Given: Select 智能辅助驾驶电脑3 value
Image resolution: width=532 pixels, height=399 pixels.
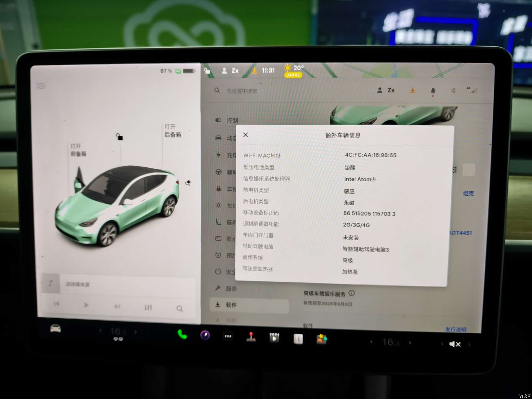Looking at the screenshot, I should point(366,249).
